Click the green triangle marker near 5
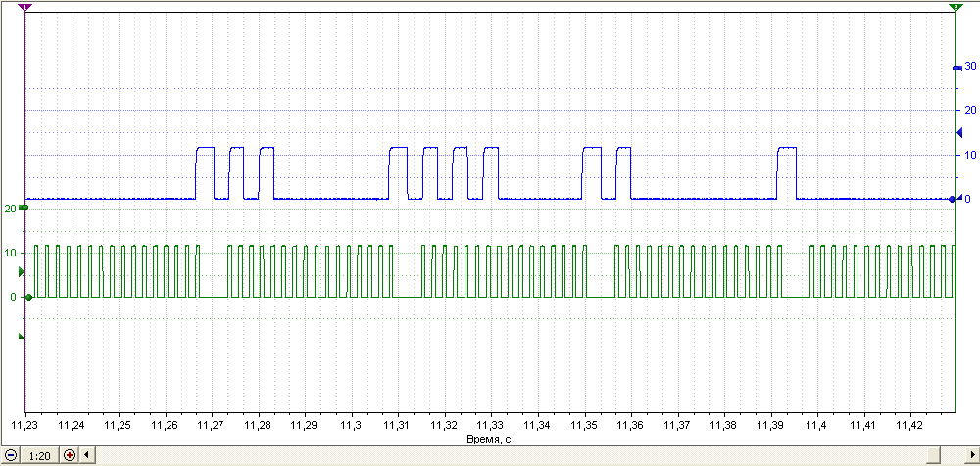This screenshot has height=466, width=980. tap(22, 272)
